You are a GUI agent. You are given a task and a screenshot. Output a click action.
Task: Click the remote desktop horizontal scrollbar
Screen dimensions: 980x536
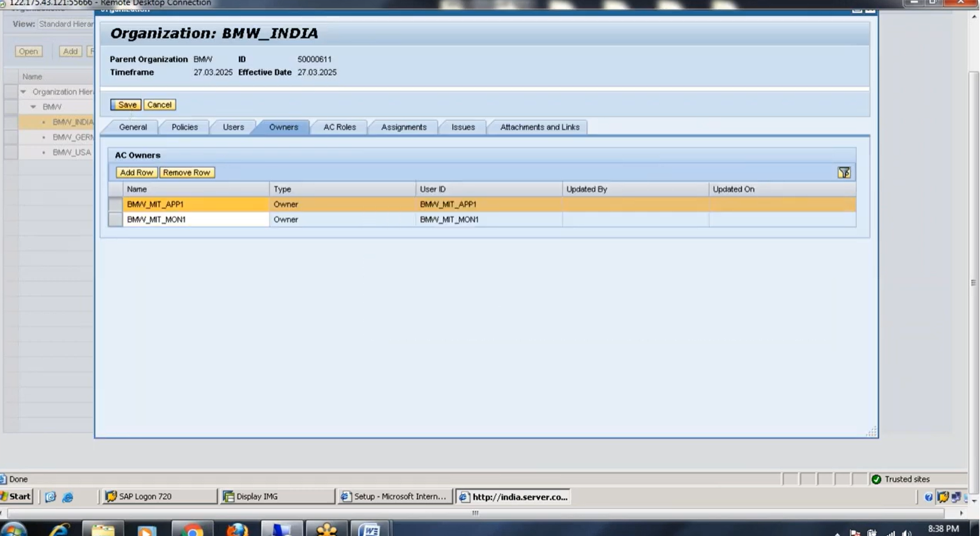(475, 513)
